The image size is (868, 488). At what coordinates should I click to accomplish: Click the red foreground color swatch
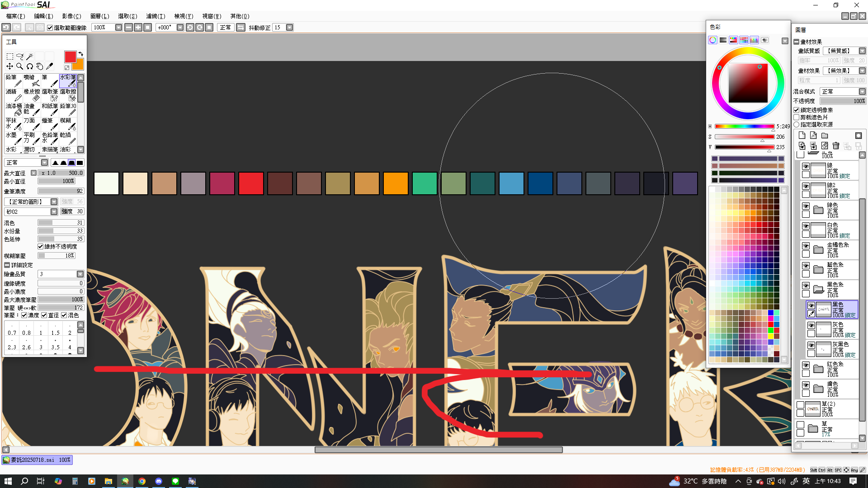point(70,57)
